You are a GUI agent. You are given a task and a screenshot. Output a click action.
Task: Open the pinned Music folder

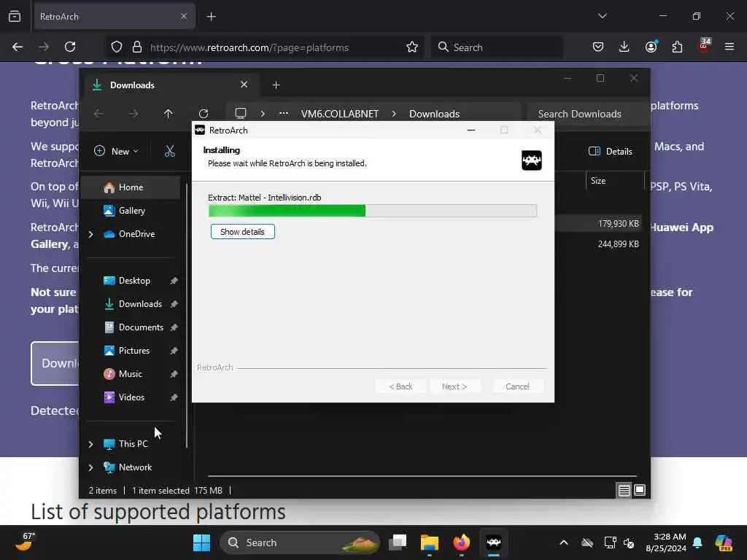coord(130,374)
